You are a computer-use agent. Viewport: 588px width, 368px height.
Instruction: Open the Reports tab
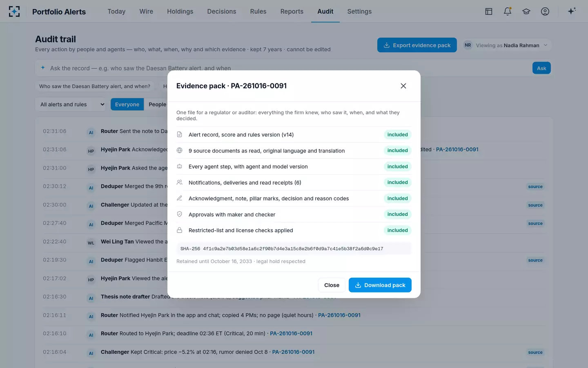292,11
